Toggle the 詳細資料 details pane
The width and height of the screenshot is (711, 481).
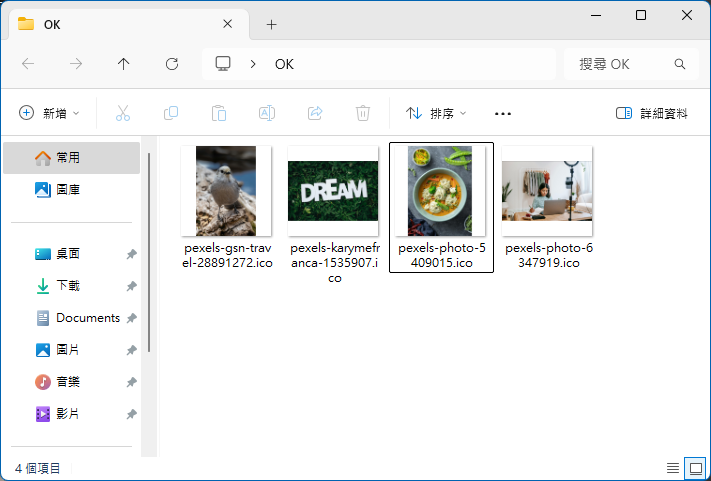652,113
